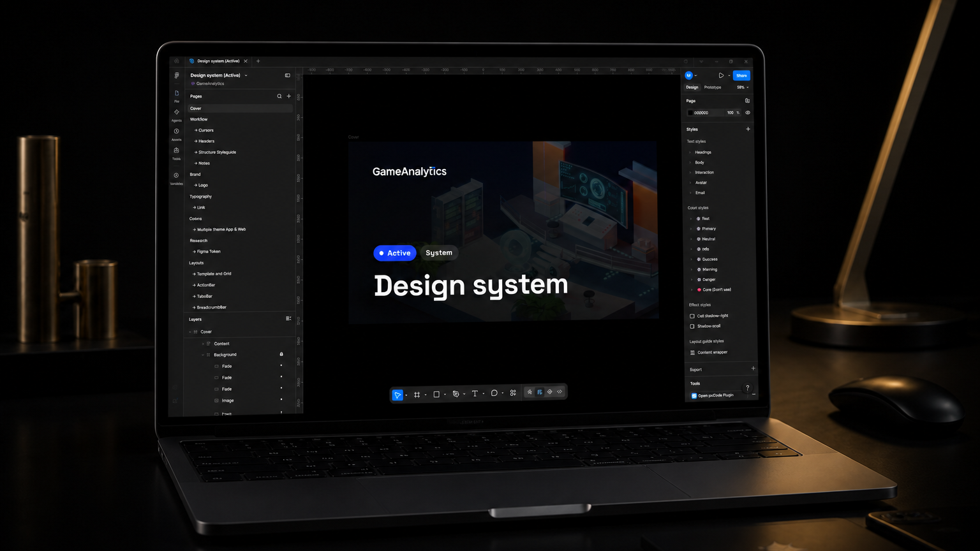
Task: Select the Comment tool
Action: coord(494,393)
